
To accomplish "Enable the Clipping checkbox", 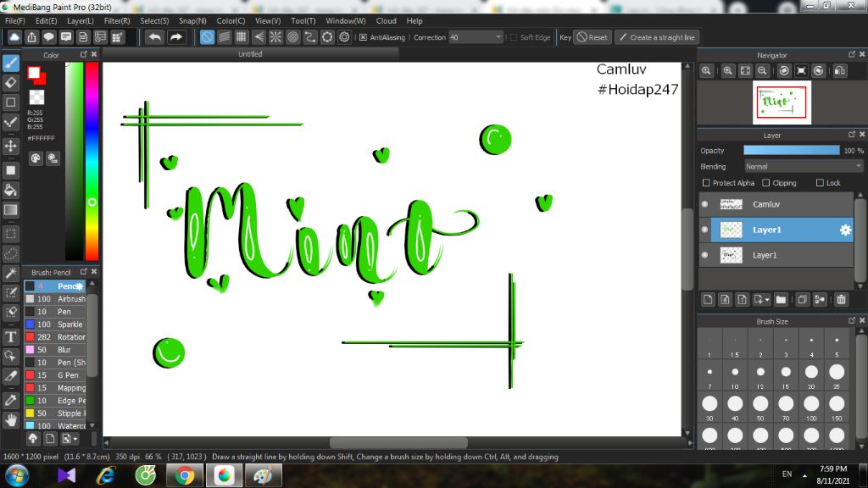I will point(766,183).
